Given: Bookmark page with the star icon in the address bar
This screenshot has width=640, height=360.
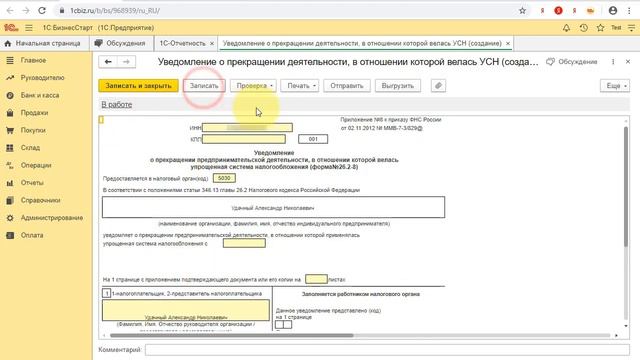Looking at the screenshot, I should pyautogui.click(x=522, y=11).
